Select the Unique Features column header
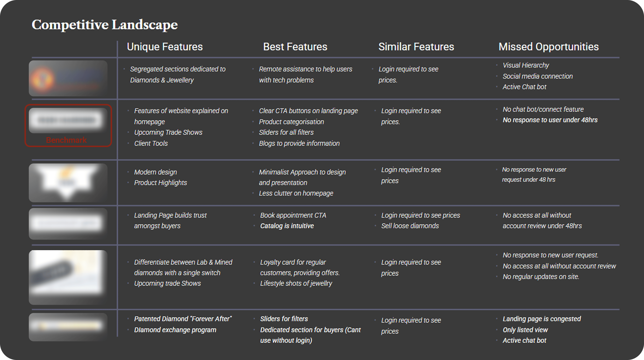The height and width of the screenshot is (360, 644). pos(165,47)
